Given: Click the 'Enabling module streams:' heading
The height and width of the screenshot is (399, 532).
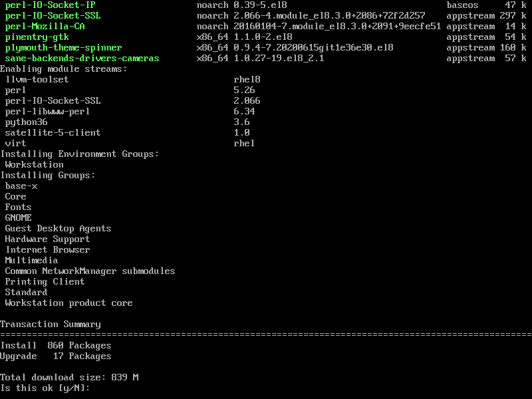Looking at the screenshot, I should click(63, 69).
